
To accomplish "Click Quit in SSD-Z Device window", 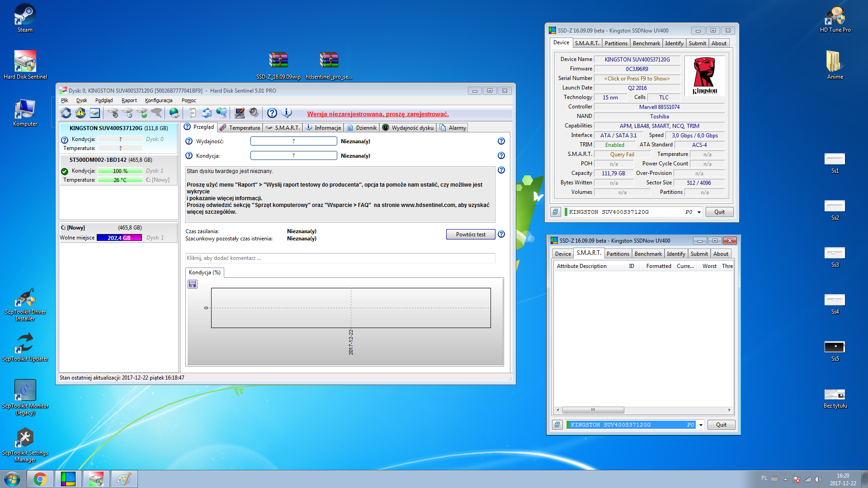I will pos(719,212).
